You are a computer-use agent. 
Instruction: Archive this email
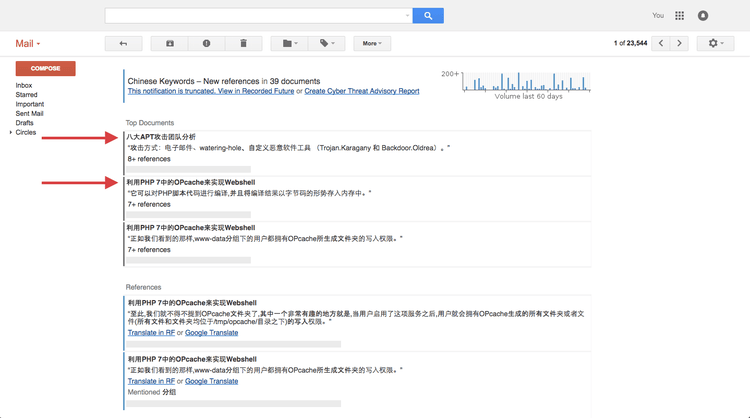[169, 43]
